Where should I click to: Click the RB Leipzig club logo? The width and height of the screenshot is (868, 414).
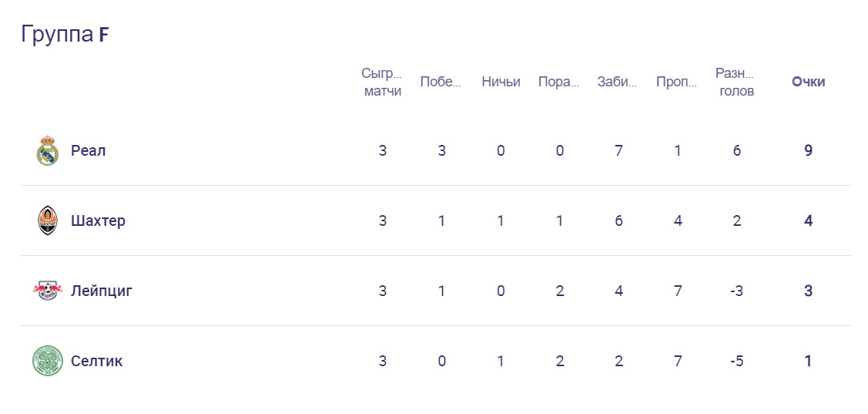pos(48,291)
